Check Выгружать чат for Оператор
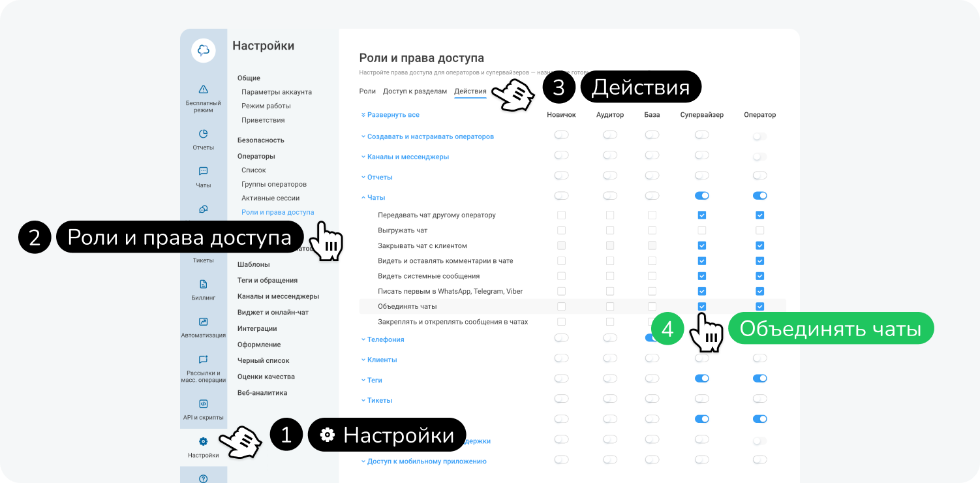 (x=759, y=230)
